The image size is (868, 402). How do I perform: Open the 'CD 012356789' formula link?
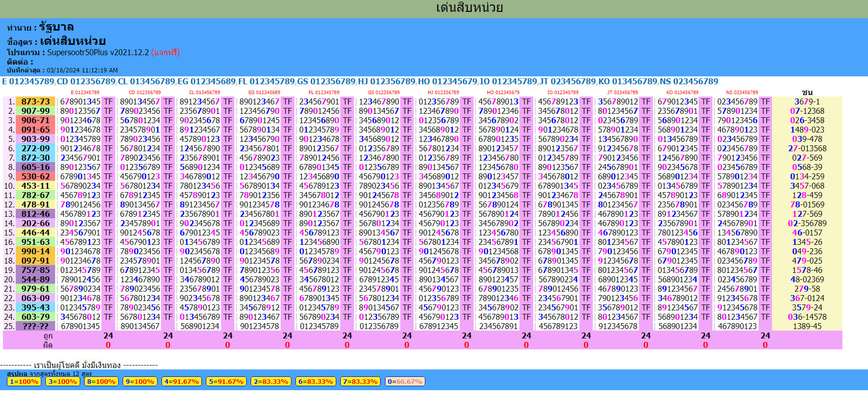(86, 81)
